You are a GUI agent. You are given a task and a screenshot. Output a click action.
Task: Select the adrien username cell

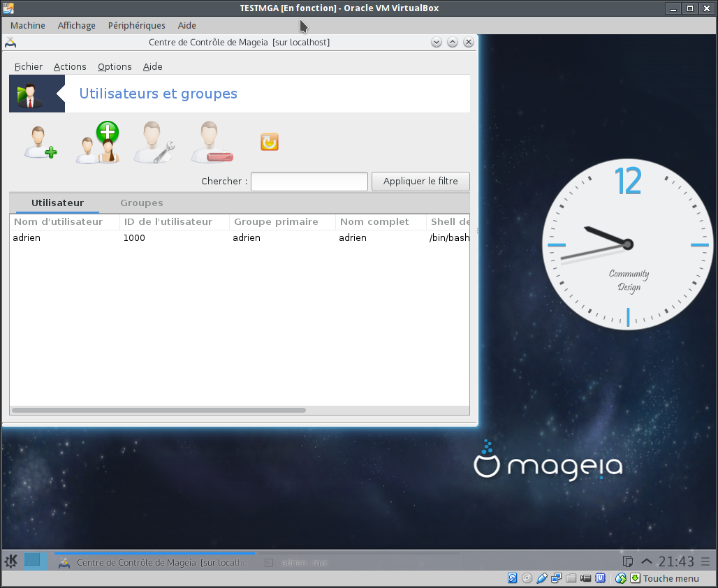27,237
